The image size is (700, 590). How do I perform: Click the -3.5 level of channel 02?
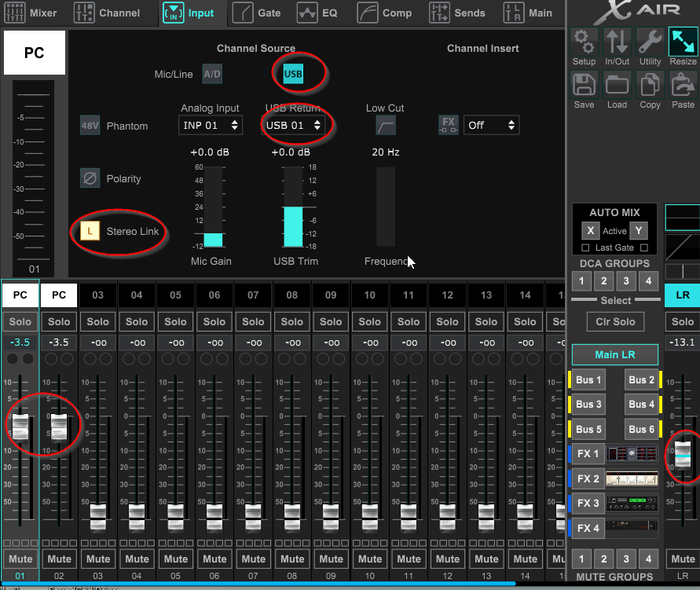[x=59, y=343]
